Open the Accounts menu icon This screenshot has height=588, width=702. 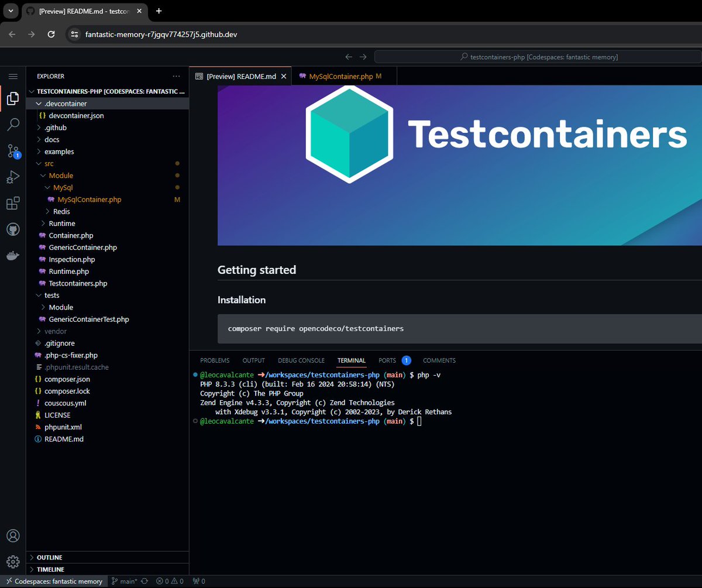click(x=13, y=535)
